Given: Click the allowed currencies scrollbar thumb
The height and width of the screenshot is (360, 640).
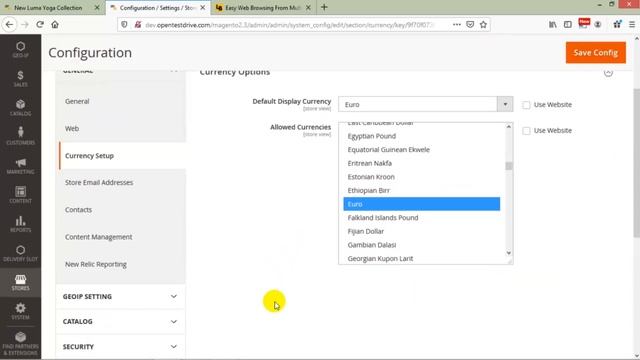Looking at the screenshot, I should (509, 166).
